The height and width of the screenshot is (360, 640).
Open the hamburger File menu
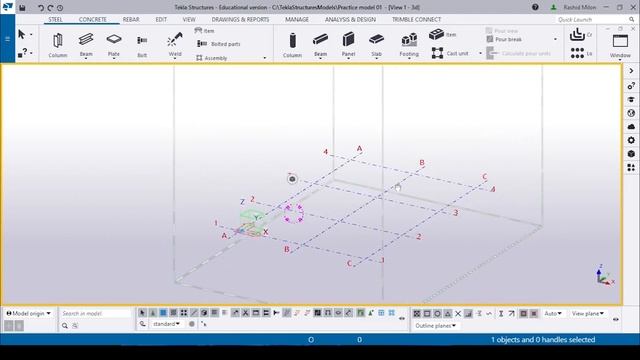click(7, 39)
